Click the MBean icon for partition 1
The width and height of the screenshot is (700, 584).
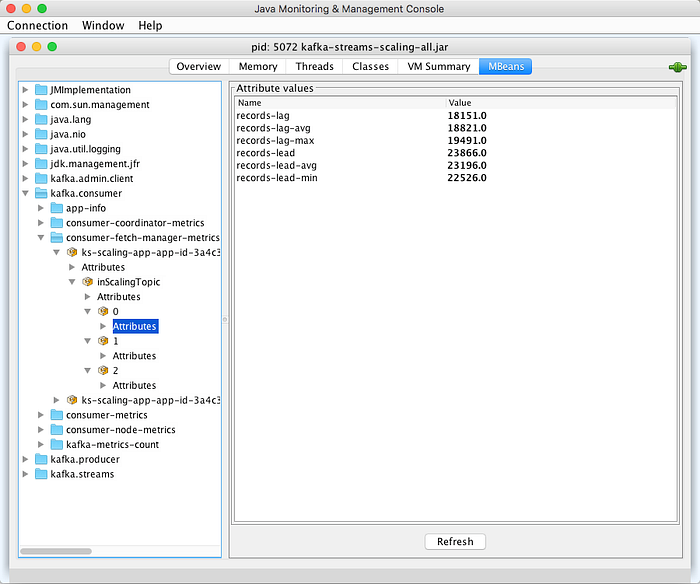click(103, 341)
